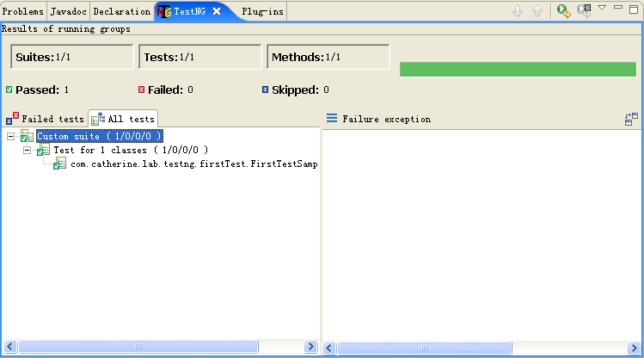This screenshot has height=358, width=644.
Task: Close the TestNG view tab
Action: pos(217,11)
